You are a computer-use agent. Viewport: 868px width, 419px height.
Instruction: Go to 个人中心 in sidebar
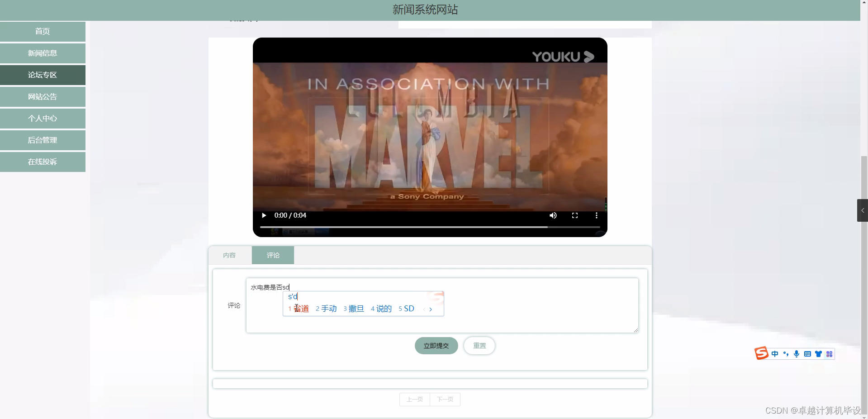tap(43, 118)
